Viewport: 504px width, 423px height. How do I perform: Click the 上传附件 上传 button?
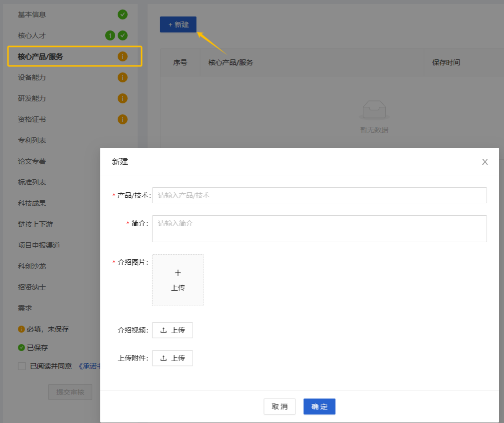point(172,358)
